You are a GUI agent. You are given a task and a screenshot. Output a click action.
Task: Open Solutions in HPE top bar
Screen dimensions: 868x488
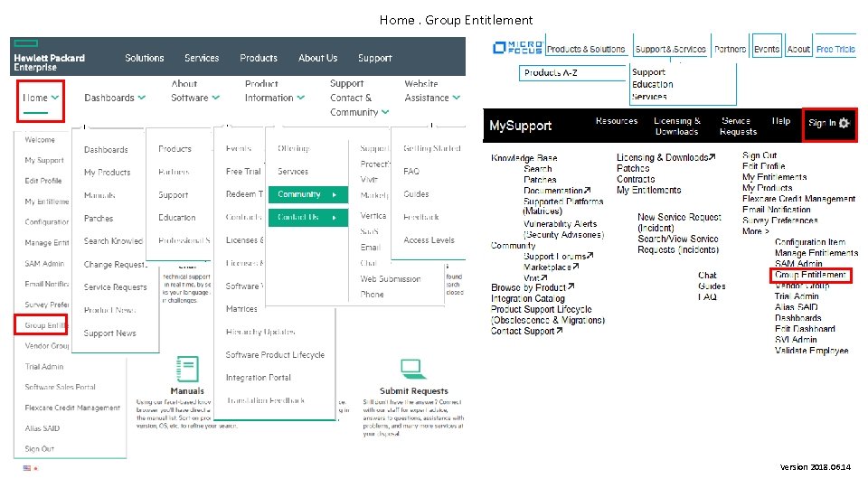tap(145, 58)
